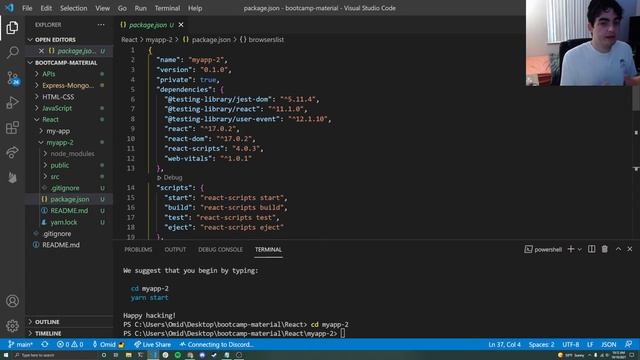Open Windows Start button

(x=5, y=356)
